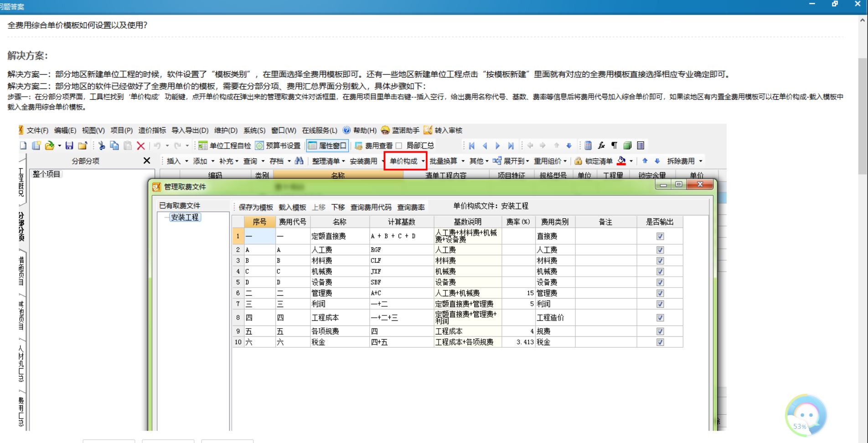This screenshot has height=443, width=868.
Task: Click 查询费用代码 button
Action: coord(371,207)
